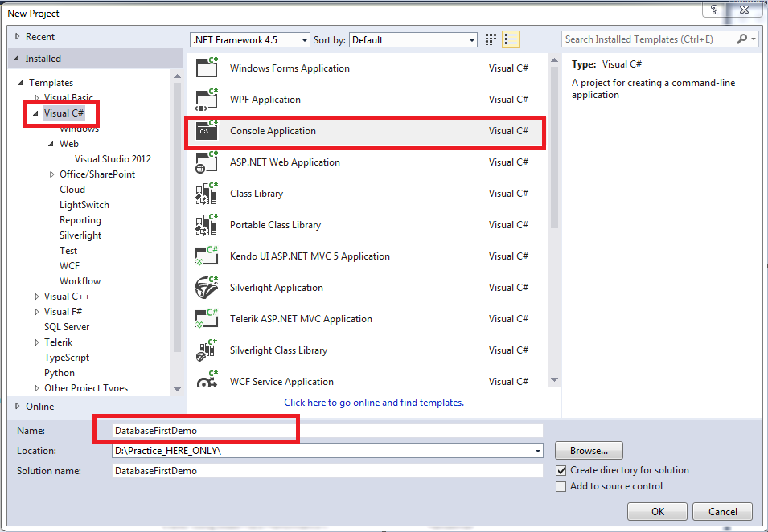Screen dimensions: 768x532
Task: Select the Visual Basic tree node
Action: pyautogui.click(x=68, y=98)
